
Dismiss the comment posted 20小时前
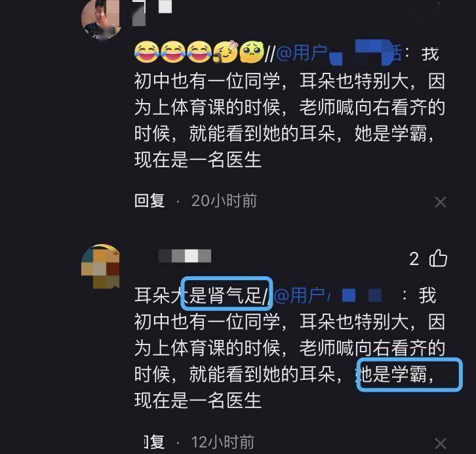[x=441, y=202]
